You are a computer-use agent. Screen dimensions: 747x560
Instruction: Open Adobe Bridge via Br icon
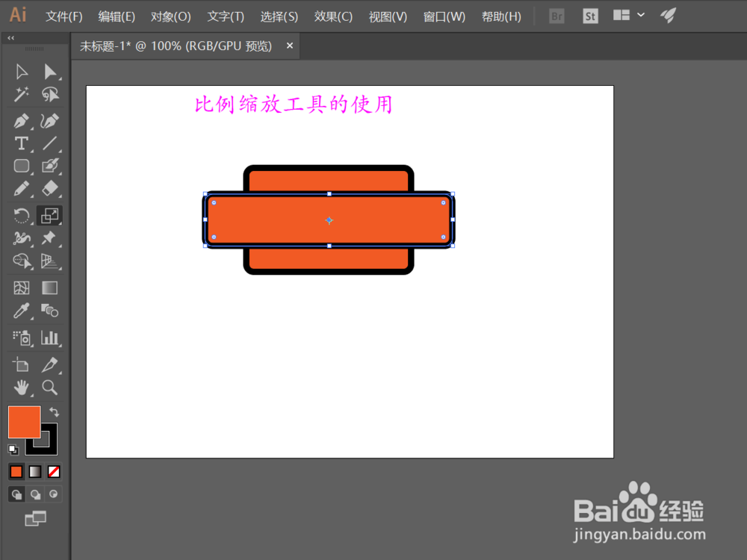pyautogui.click(x=557, y=16)
